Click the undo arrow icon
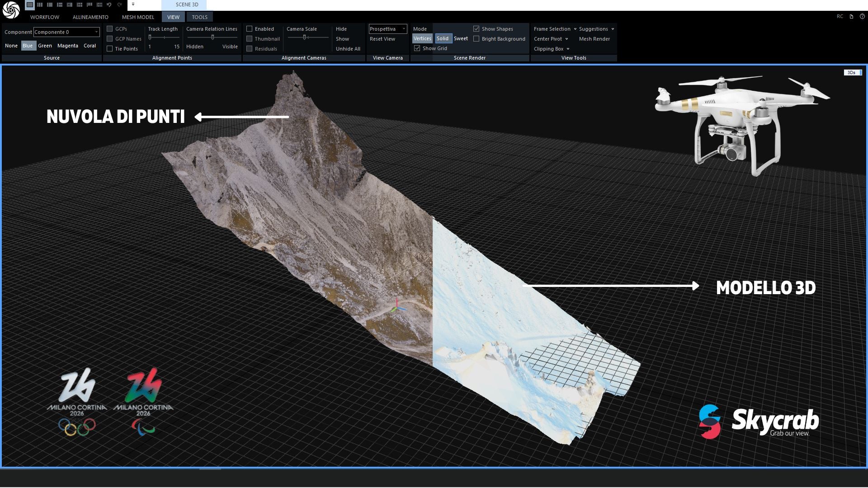 [x=109, y=5]
